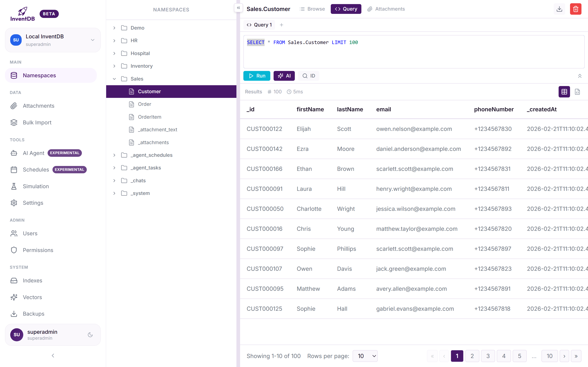Open the Local InventDB connection dropdown
Viewport: 588px width, 367px height.
point(92,40)
